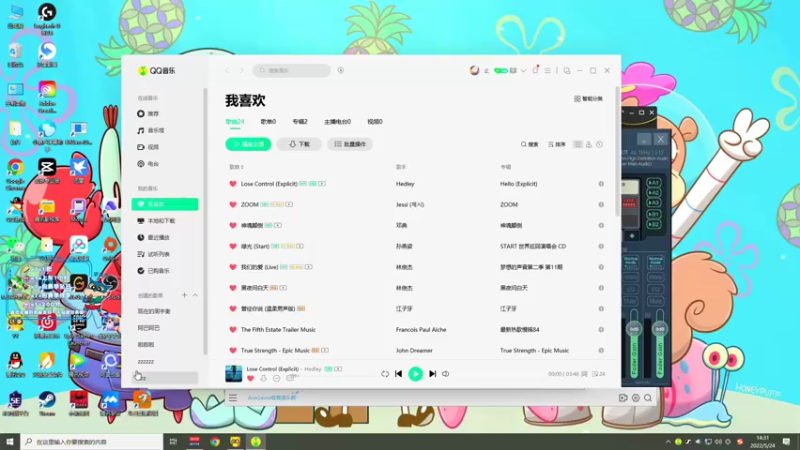This screenshot has width=800, height=450.
Task: Click the volume speaker icon
Action: click(445, 374)
